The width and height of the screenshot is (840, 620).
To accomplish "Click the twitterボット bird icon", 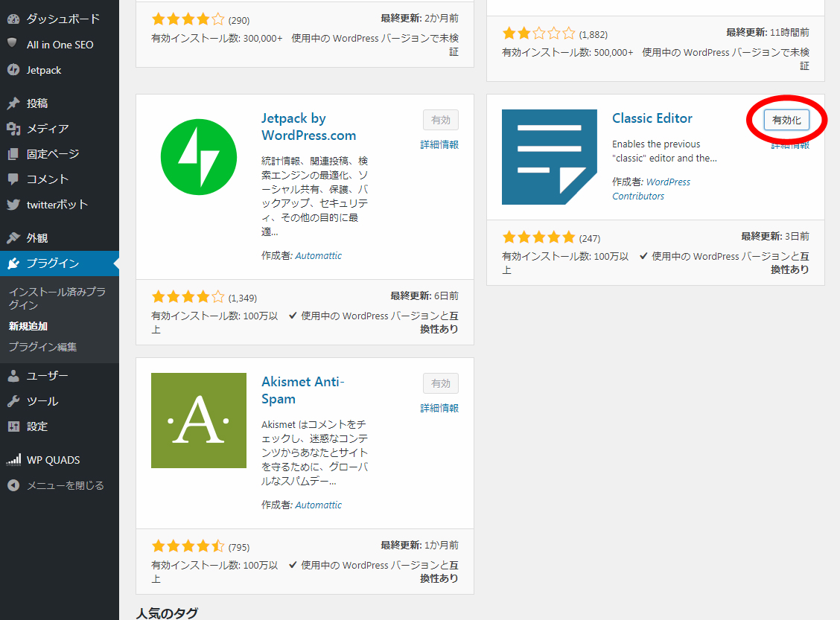I will click(x=13, y=205).
